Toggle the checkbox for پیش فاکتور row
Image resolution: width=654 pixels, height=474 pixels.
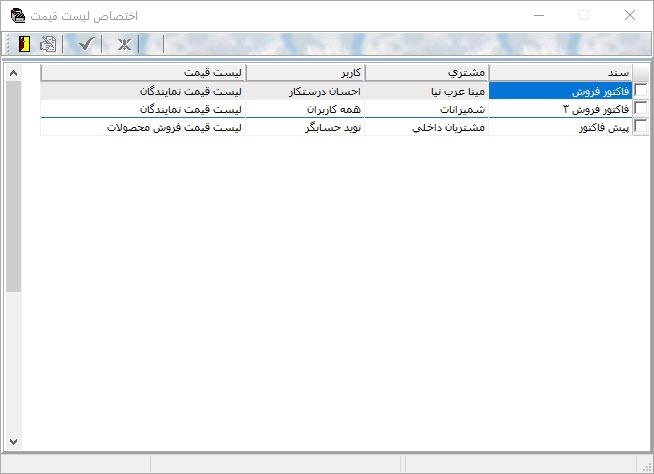coord(641,127)
